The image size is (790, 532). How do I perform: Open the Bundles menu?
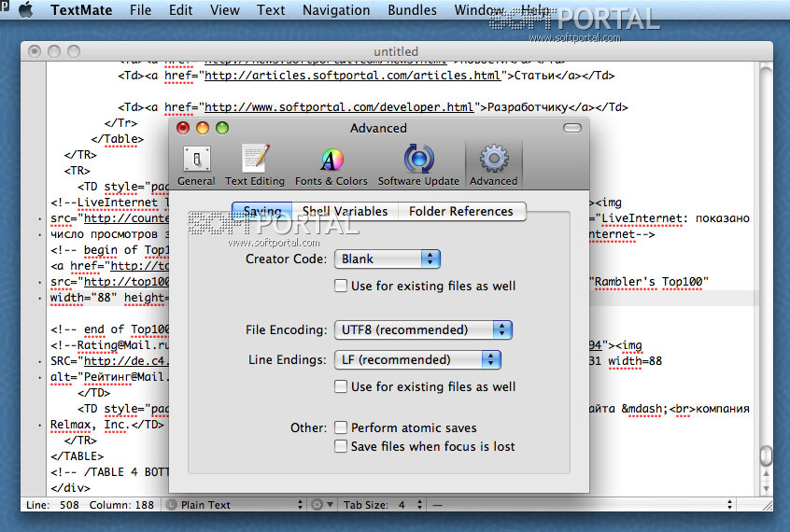(x=412, y=10)
